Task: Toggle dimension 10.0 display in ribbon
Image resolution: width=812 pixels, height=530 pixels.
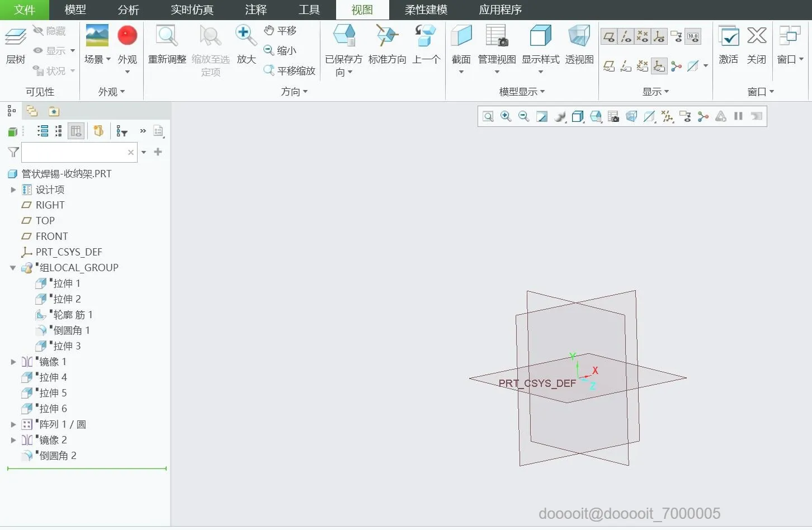Action: (693, 37)
